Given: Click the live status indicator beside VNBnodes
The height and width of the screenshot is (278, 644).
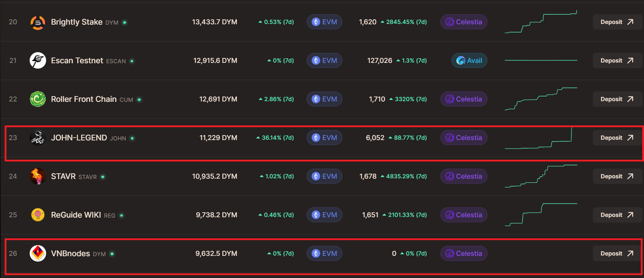Looking at the screenshot, I should point(113,254).
